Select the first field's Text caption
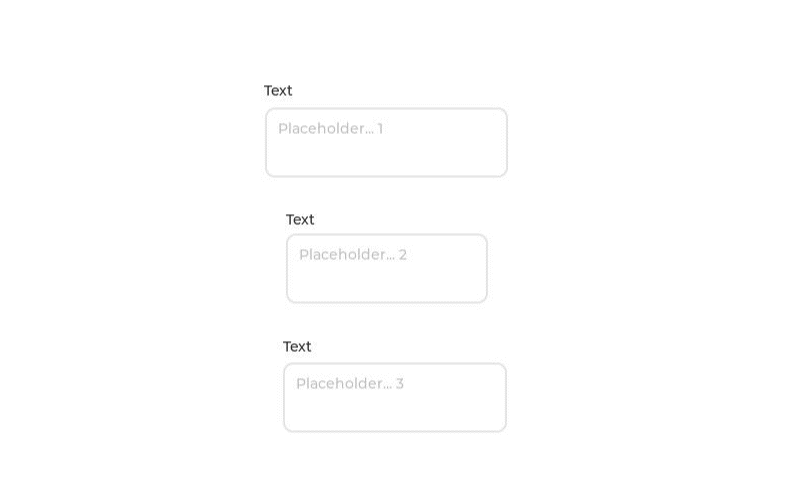 pos(278,91)
